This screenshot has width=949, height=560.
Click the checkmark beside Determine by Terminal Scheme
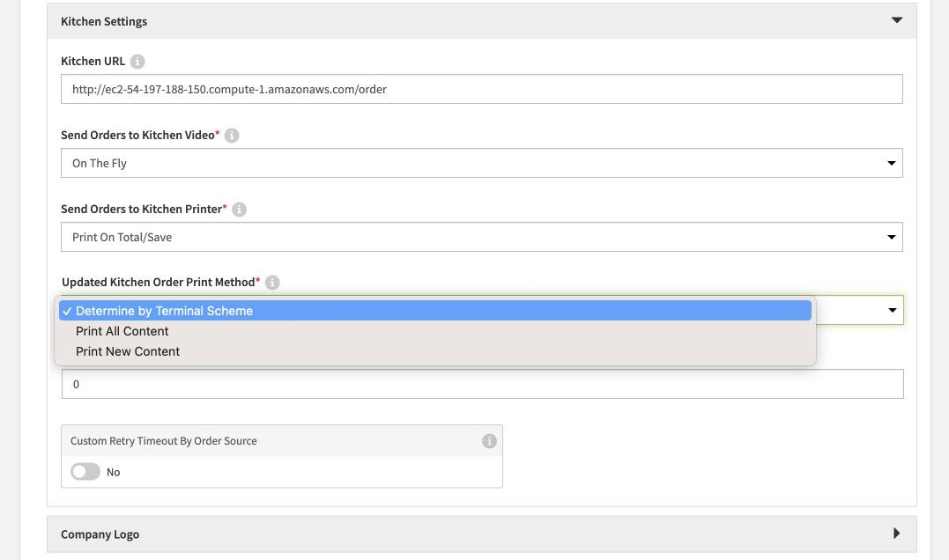[x=66, y=310]
